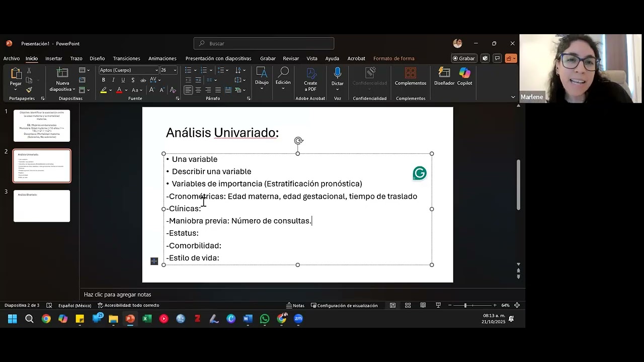Image resolution: width=644 pixels, height=362 pixels.
Task: Toggle Strikethrough formatting
Action: pos(143,80)
